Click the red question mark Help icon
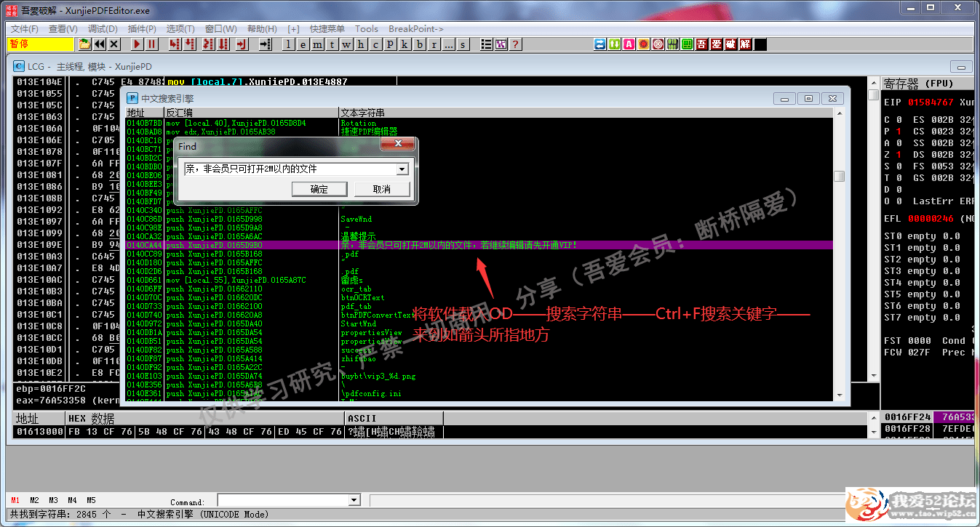Screen dimensions: 980x527 515,44
